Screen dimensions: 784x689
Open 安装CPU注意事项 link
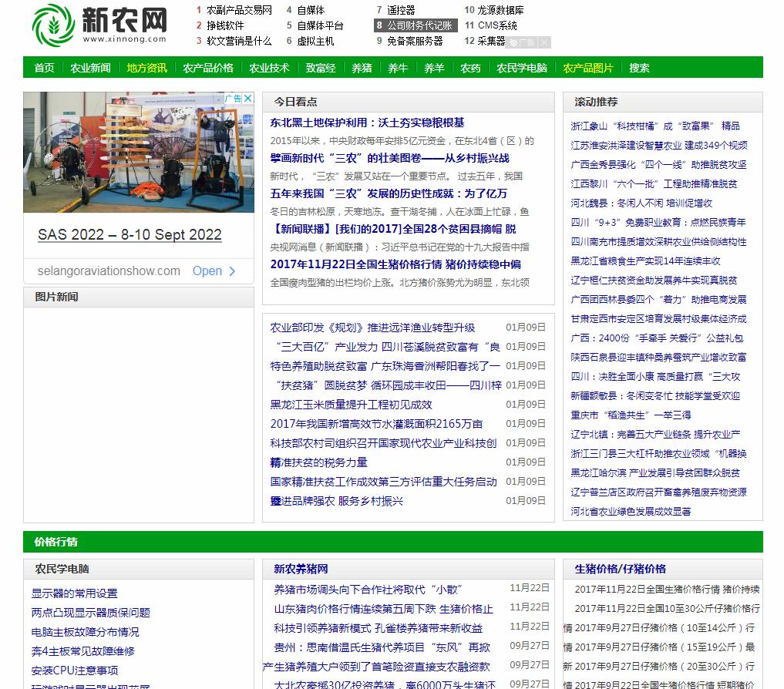coord(75,671)
